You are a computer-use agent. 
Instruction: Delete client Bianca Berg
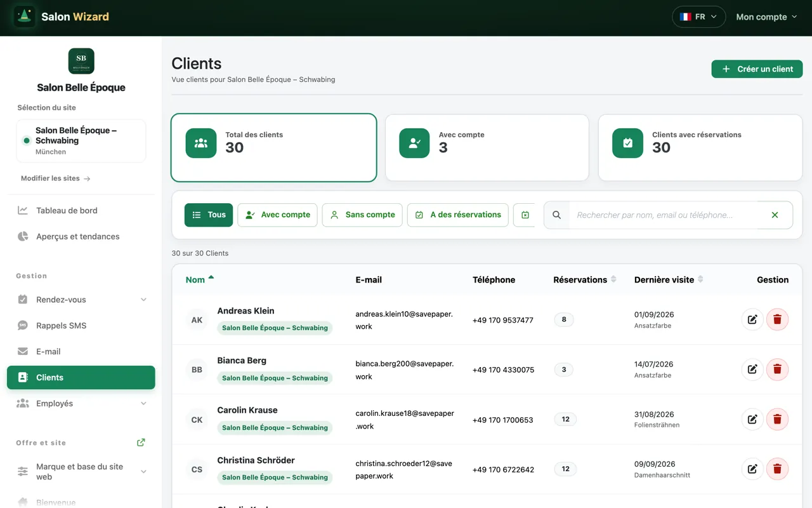coord(777,369)
